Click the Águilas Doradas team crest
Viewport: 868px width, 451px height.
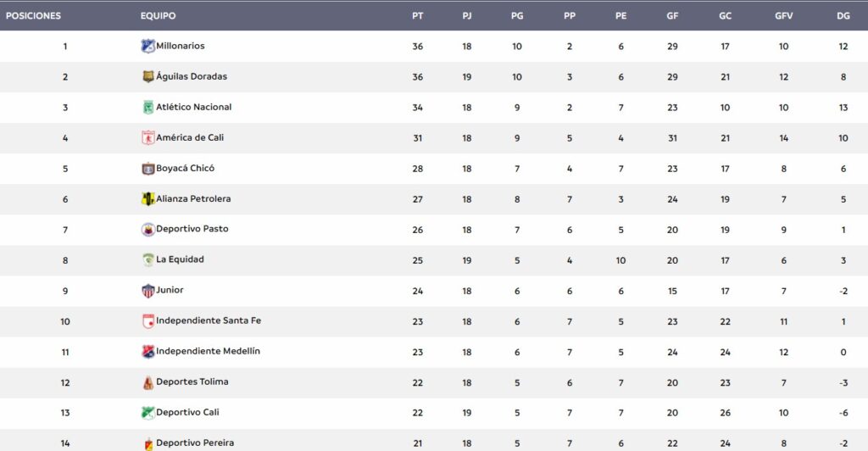148,76
